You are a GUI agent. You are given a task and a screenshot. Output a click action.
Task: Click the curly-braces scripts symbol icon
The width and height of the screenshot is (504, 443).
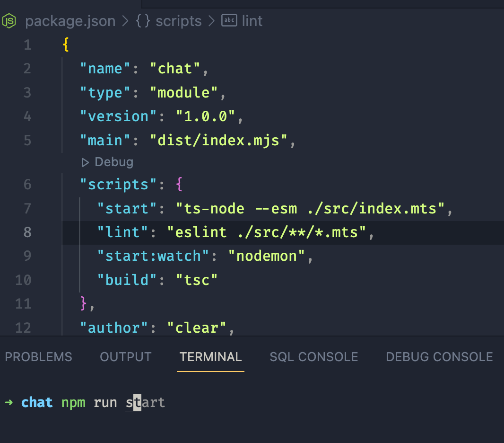142,20
